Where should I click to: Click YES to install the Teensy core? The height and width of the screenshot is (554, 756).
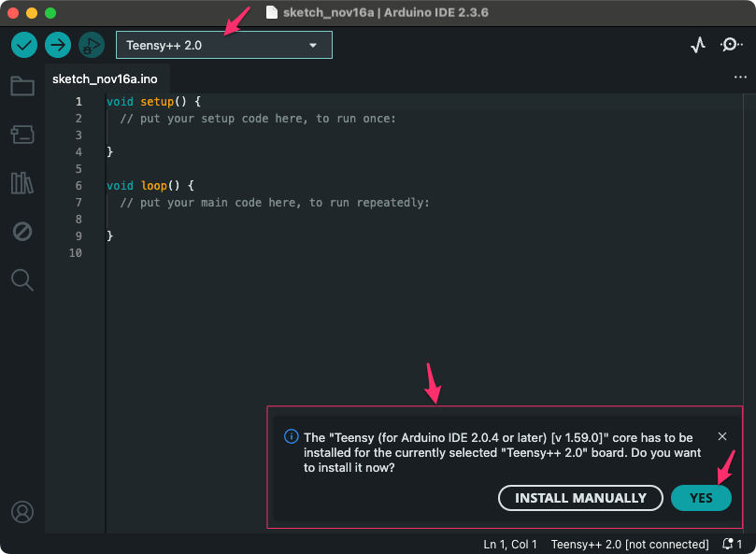click(x=701, y=498)
